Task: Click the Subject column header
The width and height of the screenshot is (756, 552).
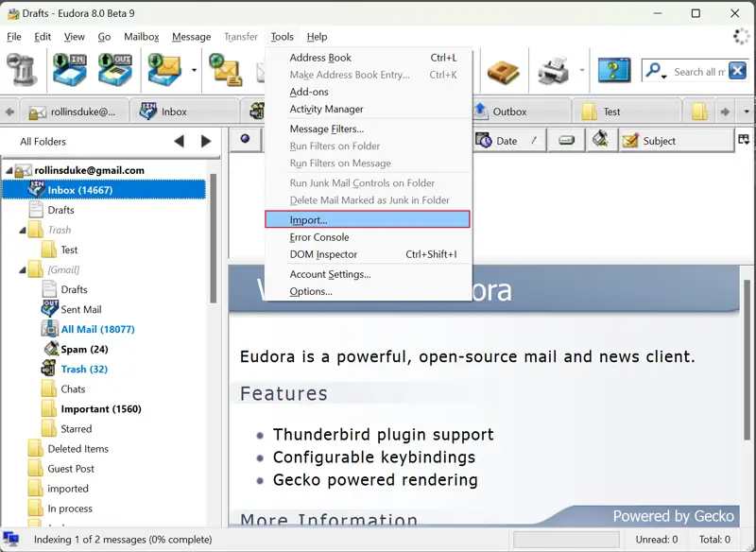Action: pos(677,141)
